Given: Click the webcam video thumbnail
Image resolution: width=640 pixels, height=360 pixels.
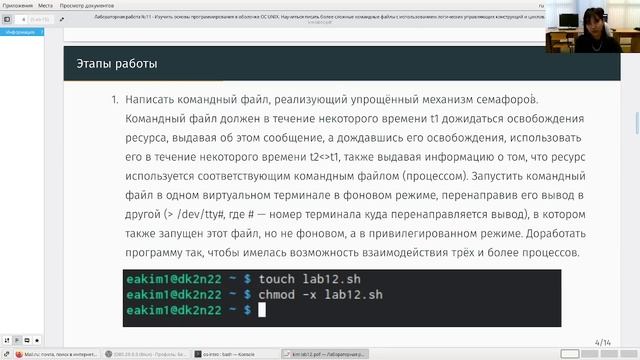Looking at the screenshot, I should click(593, 27).
